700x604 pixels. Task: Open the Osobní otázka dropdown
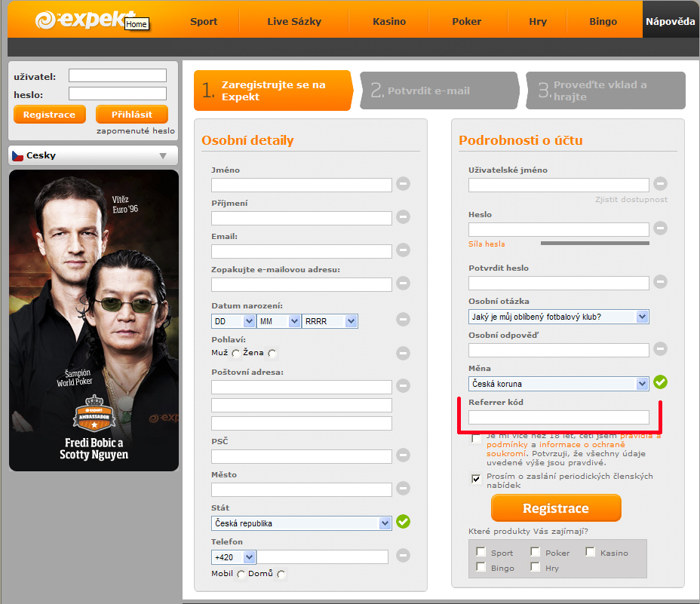tap(558, 317)
